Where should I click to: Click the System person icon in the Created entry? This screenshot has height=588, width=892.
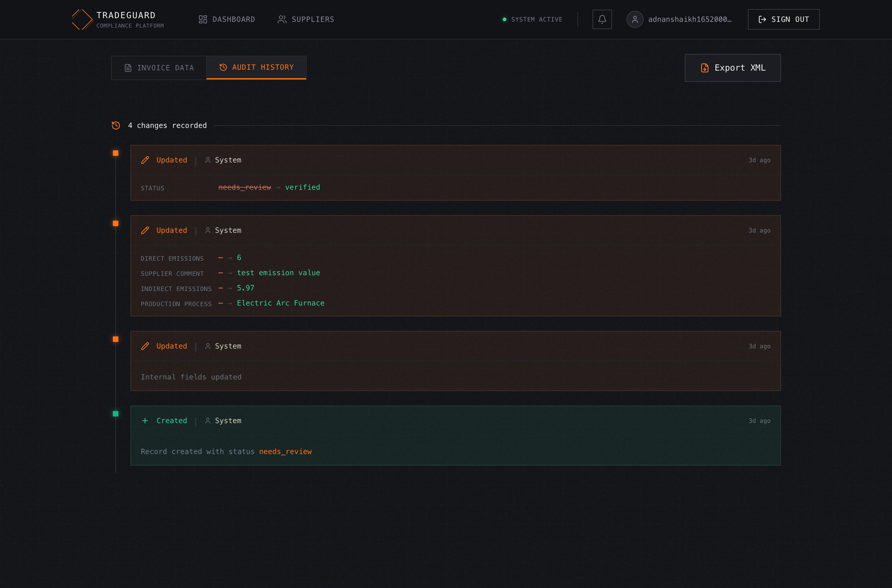208,420
